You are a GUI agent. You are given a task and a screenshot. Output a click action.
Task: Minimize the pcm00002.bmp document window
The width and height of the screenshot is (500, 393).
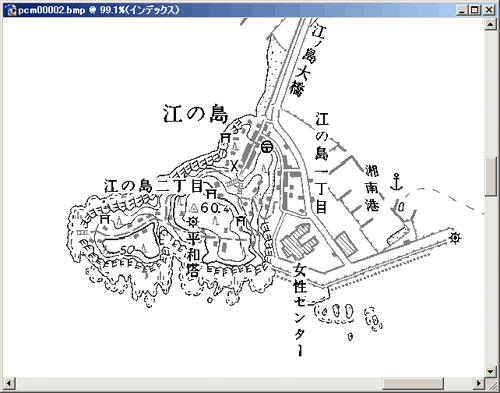(462, 10)
